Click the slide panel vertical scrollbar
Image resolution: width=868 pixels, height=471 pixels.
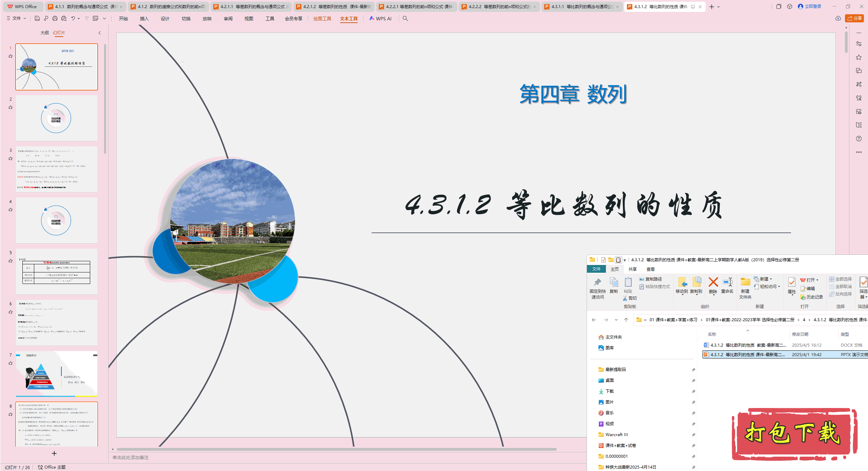tap(105, 99)
